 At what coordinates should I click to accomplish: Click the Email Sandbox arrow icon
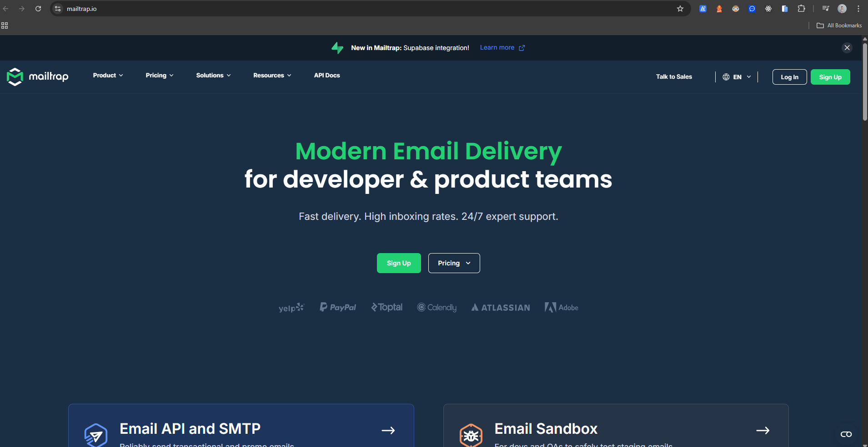pyautogui.click(x=763, y=430)
